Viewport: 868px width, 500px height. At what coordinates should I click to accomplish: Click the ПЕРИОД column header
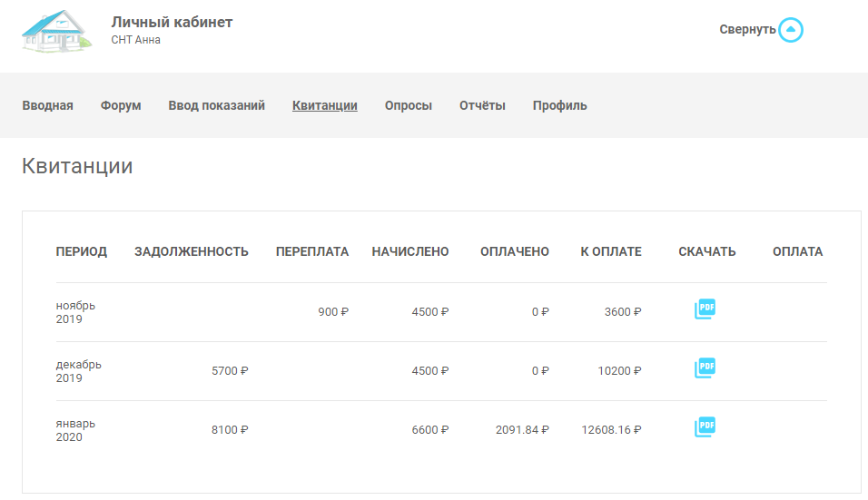[x=82, y=251]
